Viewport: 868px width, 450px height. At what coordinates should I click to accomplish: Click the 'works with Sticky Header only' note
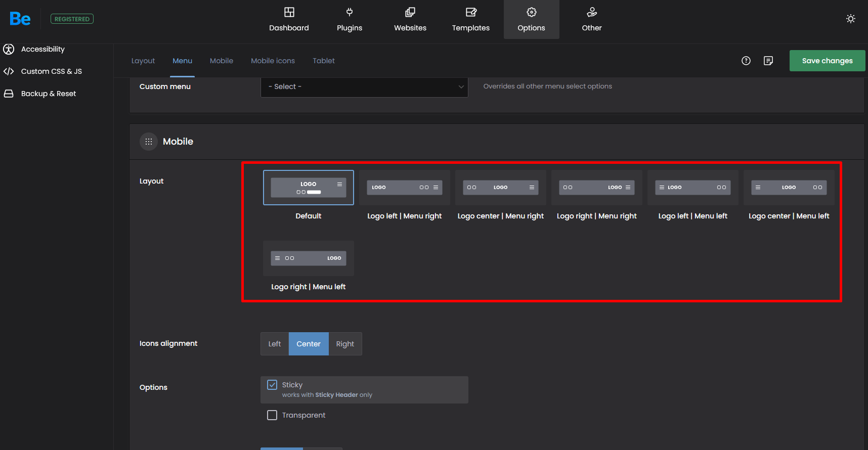[327, 395]
